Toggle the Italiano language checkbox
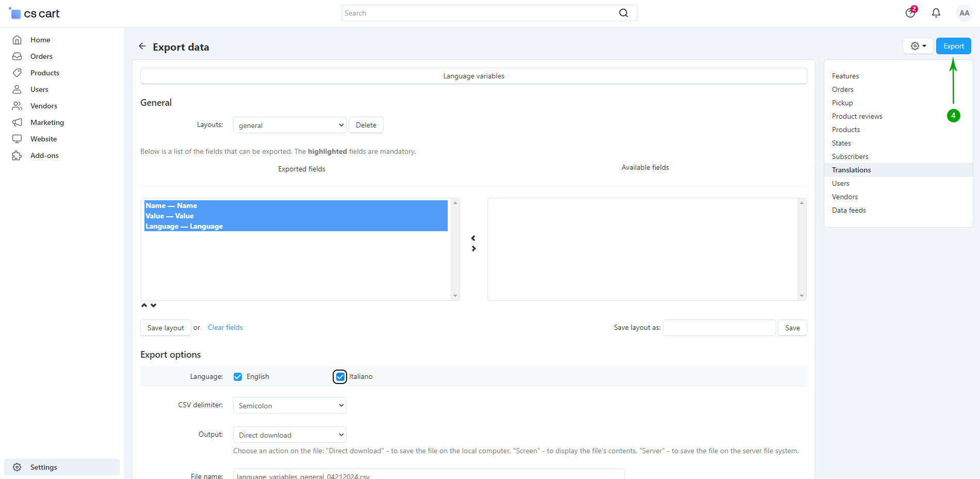This screenshot has width=980, height=479. [340, 377]
